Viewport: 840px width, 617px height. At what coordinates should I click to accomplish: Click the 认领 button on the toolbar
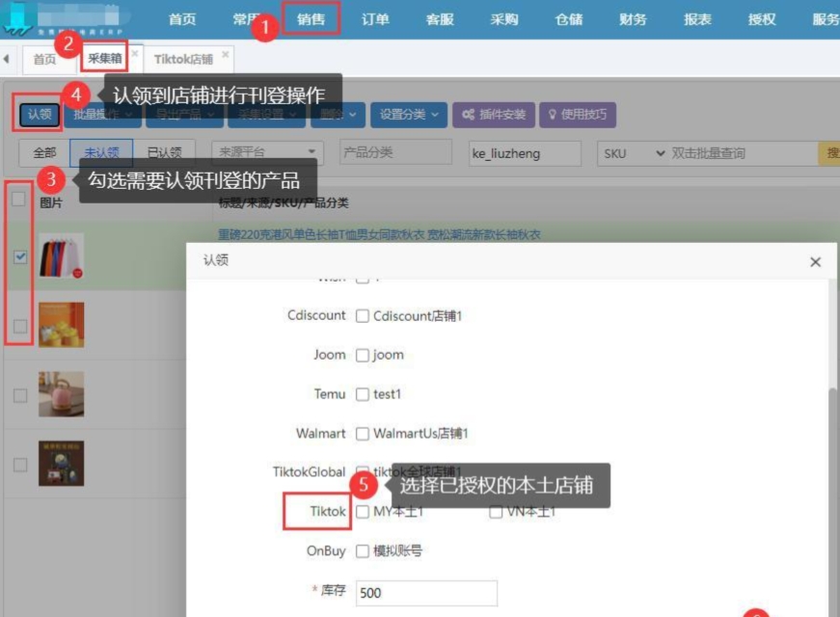(x=38, y=114)
